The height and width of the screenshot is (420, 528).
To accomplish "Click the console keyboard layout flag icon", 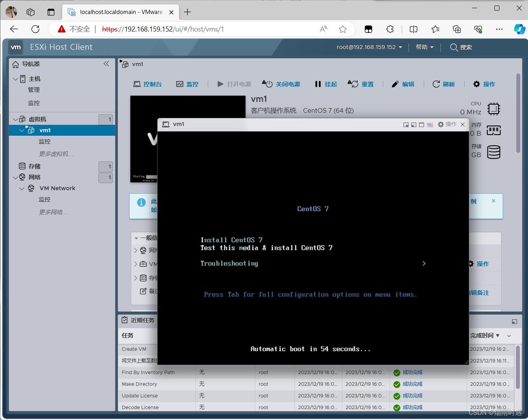I will tap(430, 125).
